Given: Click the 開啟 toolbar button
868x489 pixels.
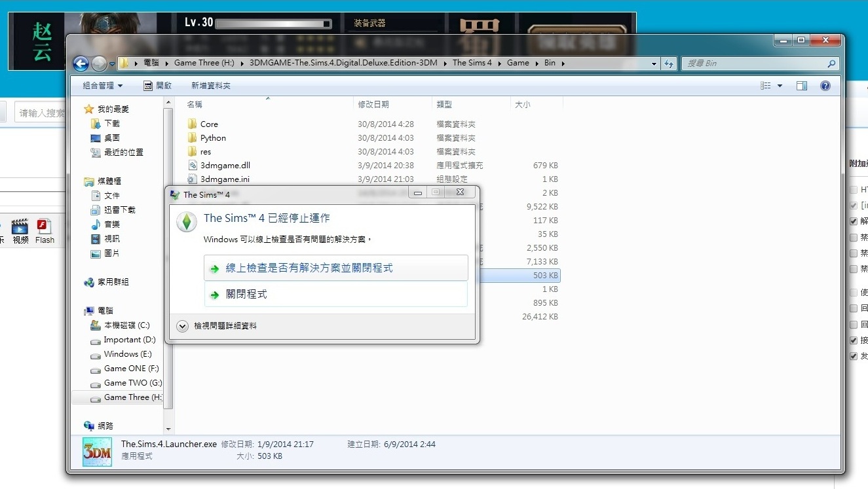Looking at the screenshot, I should (157, 86).
